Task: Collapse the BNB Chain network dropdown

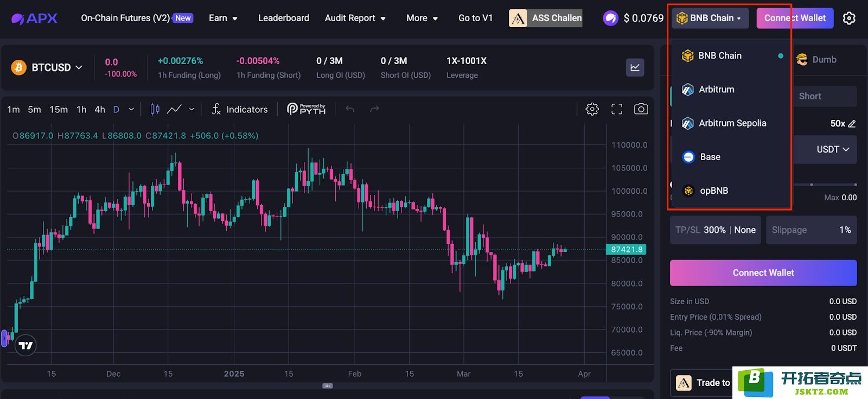Action: click(x=710, y=18)
